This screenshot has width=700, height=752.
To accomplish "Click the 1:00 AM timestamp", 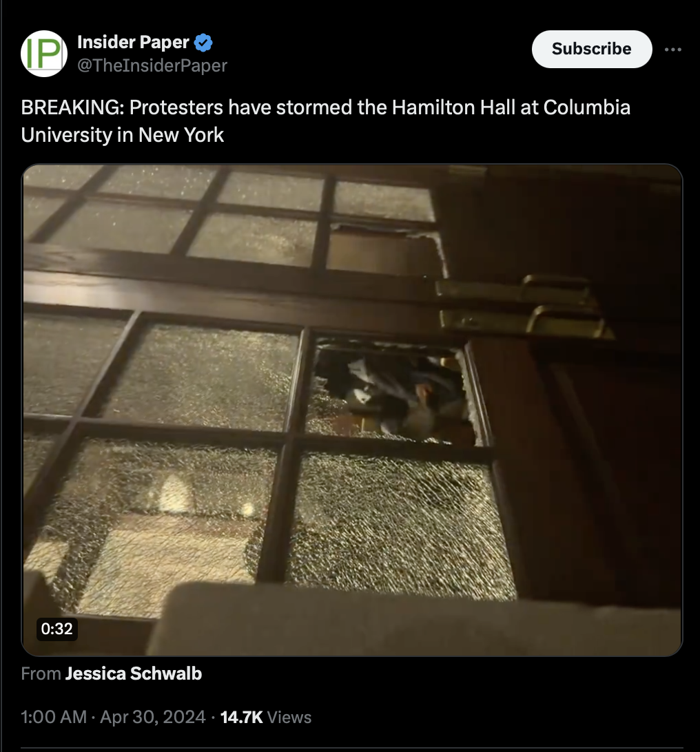I will point(54,717).
